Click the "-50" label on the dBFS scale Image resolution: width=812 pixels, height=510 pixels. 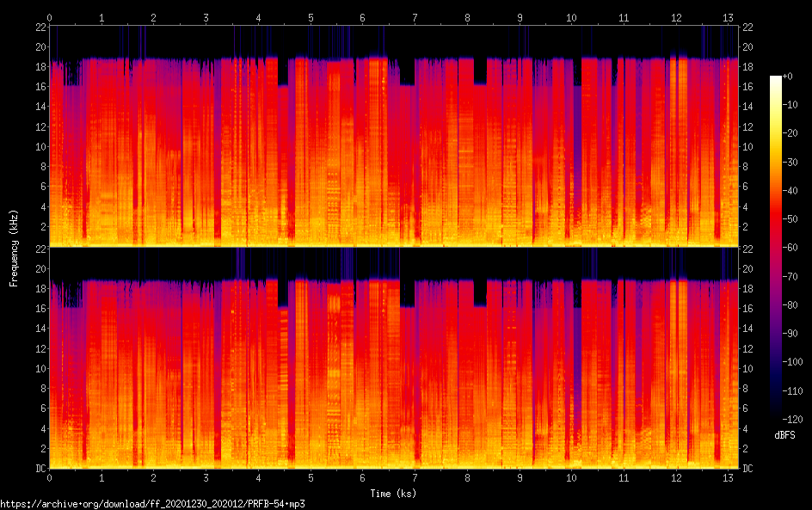pos(790,219)
